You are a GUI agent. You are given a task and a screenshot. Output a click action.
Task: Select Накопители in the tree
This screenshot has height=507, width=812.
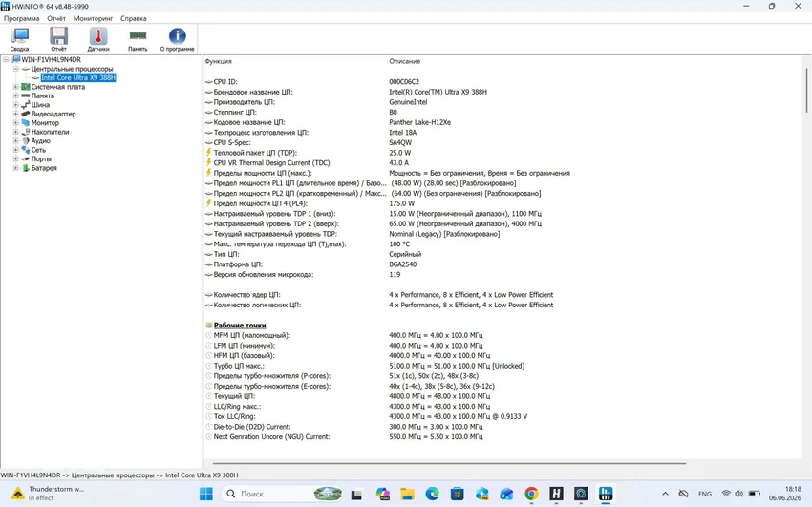pos(50,132)
